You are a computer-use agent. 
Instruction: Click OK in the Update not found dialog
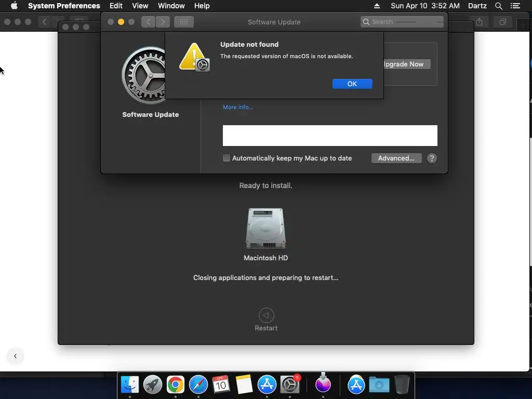coord(352,84)
